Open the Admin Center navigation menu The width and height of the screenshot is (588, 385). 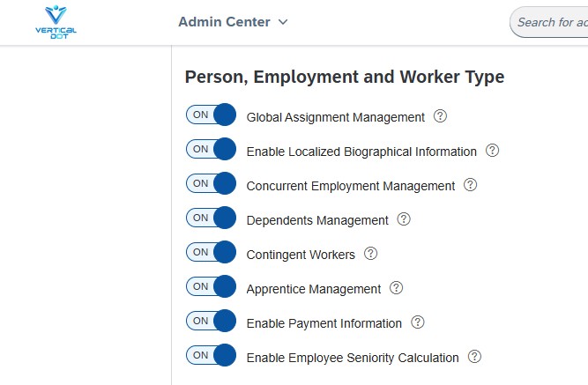click(233, 22)
